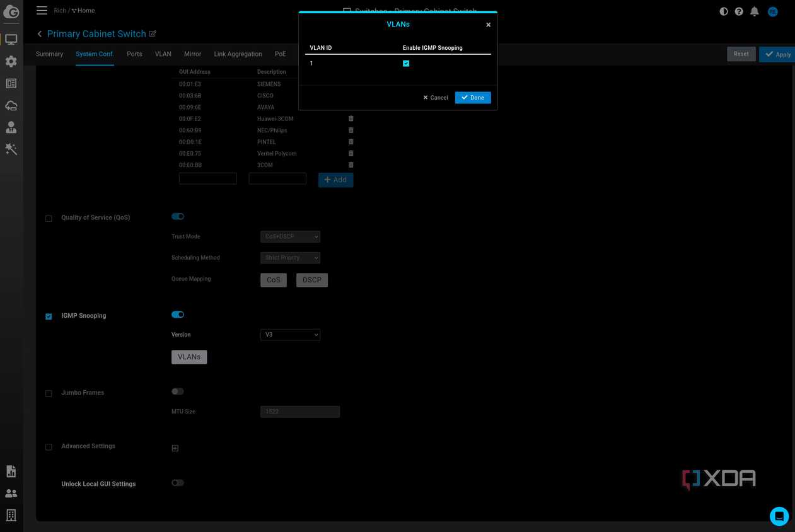Switch off the QoS toggle
Image resolution: width=795 pixels, height=532 pixels.
(178, 216)
